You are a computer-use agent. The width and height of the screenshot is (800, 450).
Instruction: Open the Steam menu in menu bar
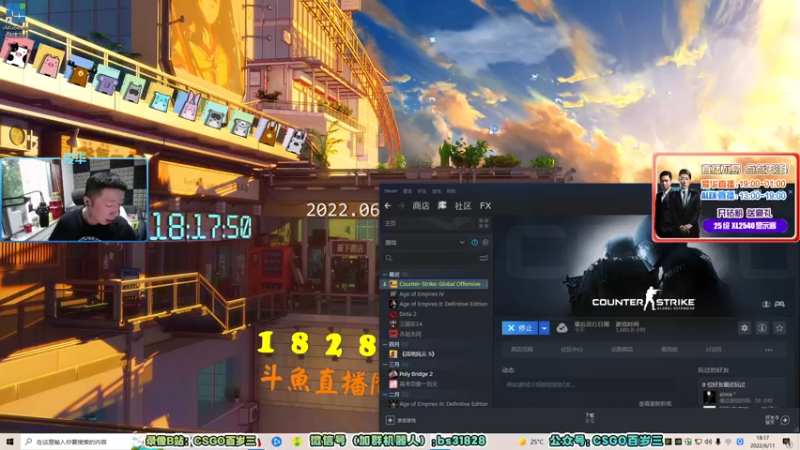[x=391, y=191]
